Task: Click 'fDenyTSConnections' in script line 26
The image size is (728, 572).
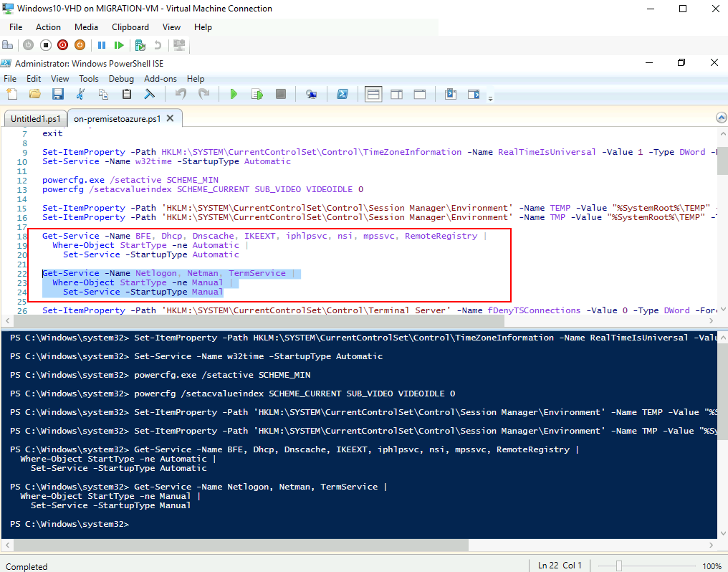Action: click(x=534, y=310)
